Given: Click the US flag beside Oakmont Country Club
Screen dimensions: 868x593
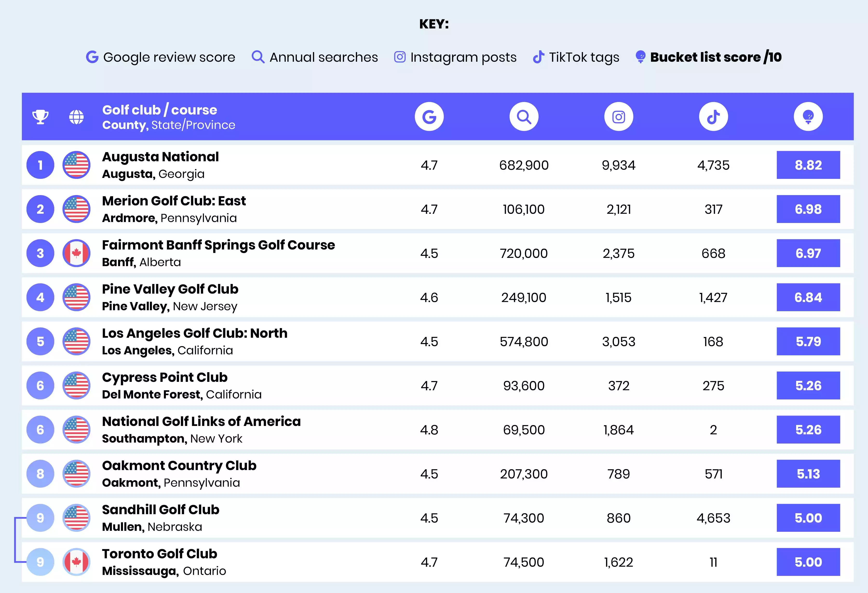Looking at the screenshot, I should tap(77, 474).
